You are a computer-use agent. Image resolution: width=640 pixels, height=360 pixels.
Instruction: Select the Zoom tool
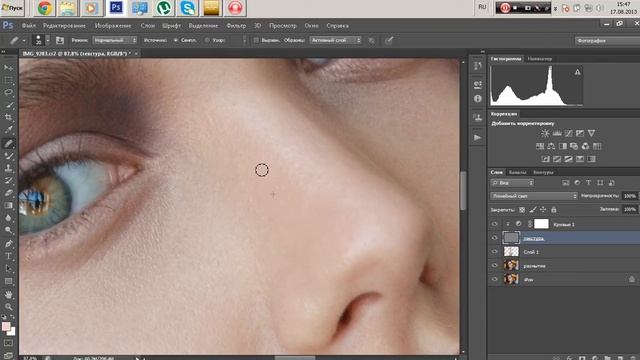[x=8, y=307]
